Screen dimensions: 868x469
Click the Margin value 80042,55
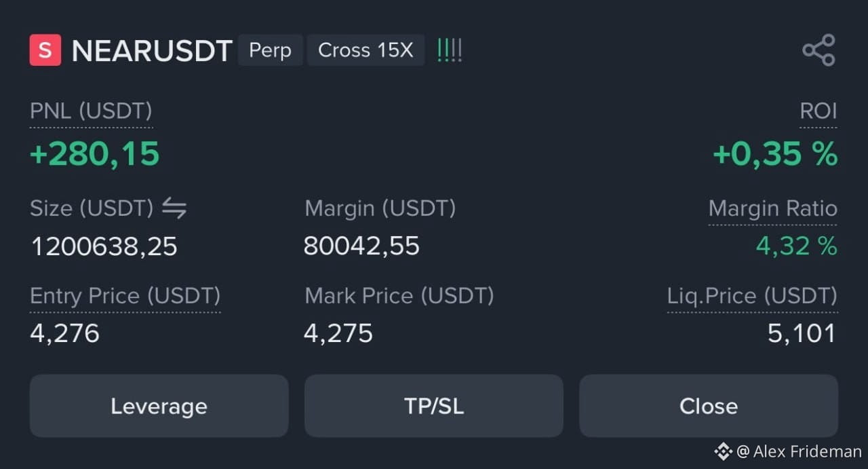(x=362, y=246)
